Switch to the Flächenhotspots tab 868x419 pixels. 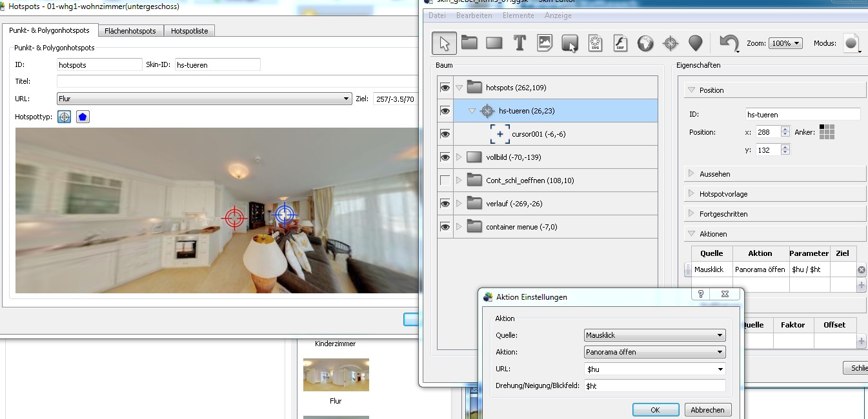[130, 31]
